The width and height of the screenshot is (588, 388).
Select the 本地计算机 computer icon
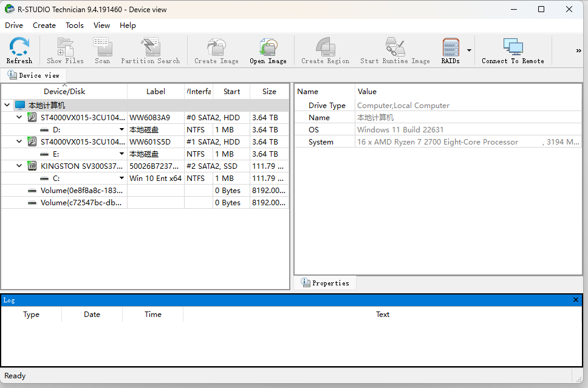pyautogui.click(x=20, y=105)
